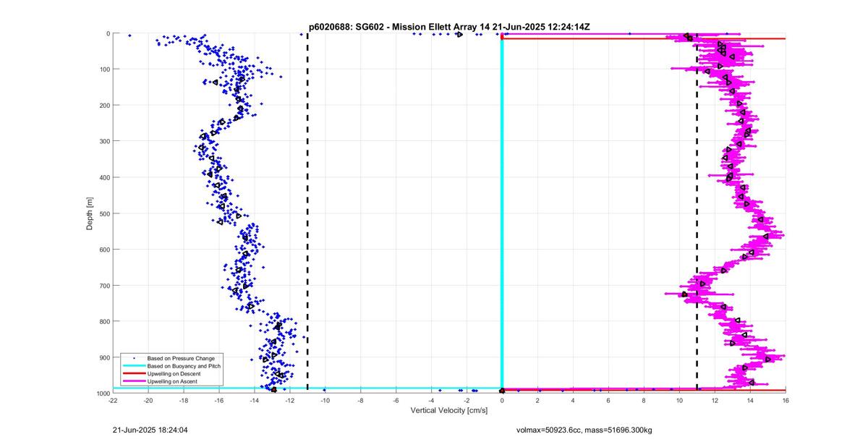868x442 pixels.
Task: Click the x-axis tick label '2'
Action: pyautogui.click(x=537, y=400)
